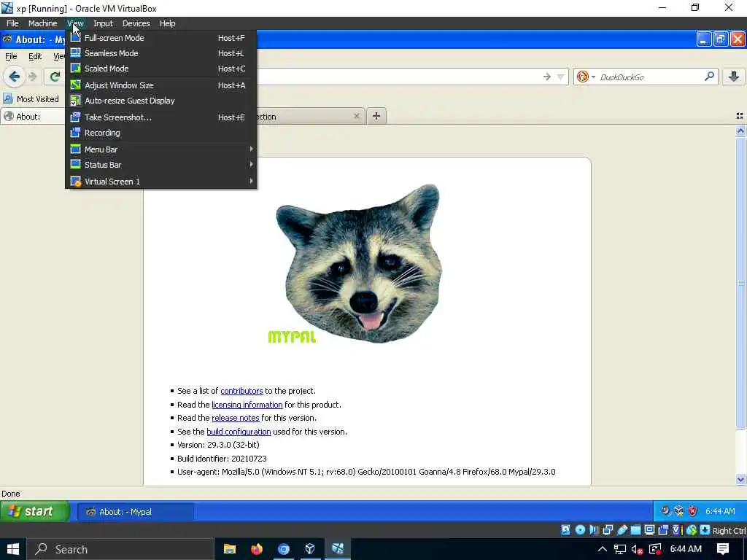Choose Take Screenshot... menu entry

pyautogui.click(x=160, y=117)
